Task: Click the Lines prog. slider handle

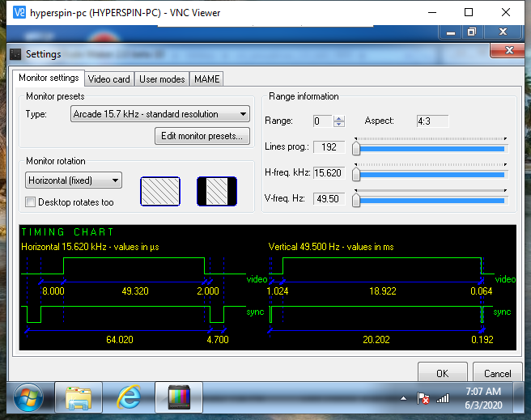Action: [x=356, y=149]
